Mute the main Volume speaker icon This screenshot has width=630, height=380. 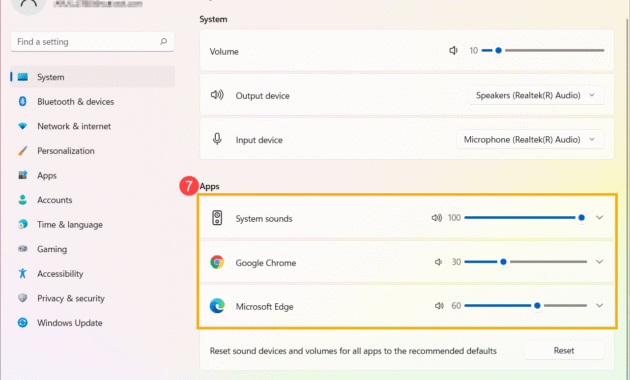point(453,51)
